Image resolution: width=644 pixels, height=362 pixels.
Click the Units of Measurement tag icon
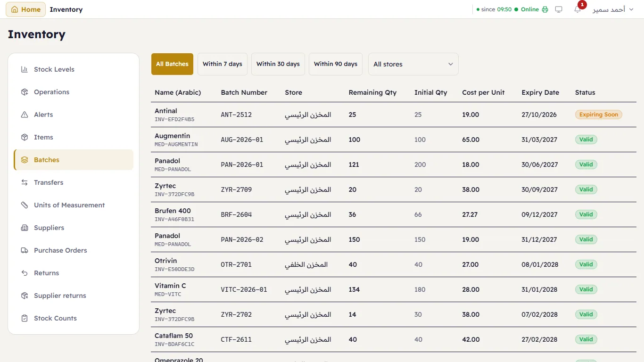(25, 205)
